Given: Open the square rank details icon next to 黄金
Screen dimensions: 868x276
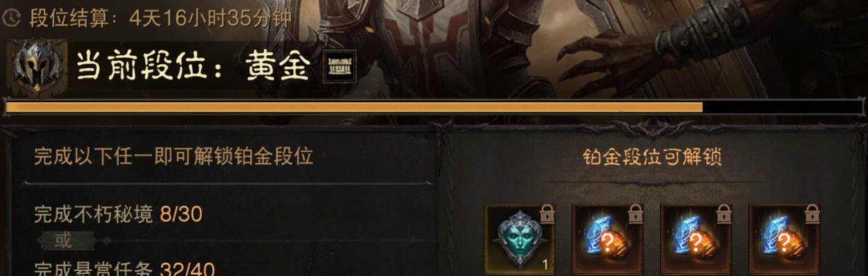Looking at the screenshot, I should pyautogui.click(x=340, y=67).
